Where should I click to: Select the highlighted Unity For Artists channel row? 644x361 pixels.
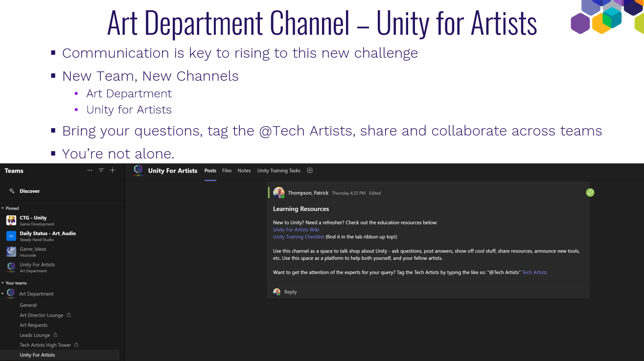click(x=60, y=355)
